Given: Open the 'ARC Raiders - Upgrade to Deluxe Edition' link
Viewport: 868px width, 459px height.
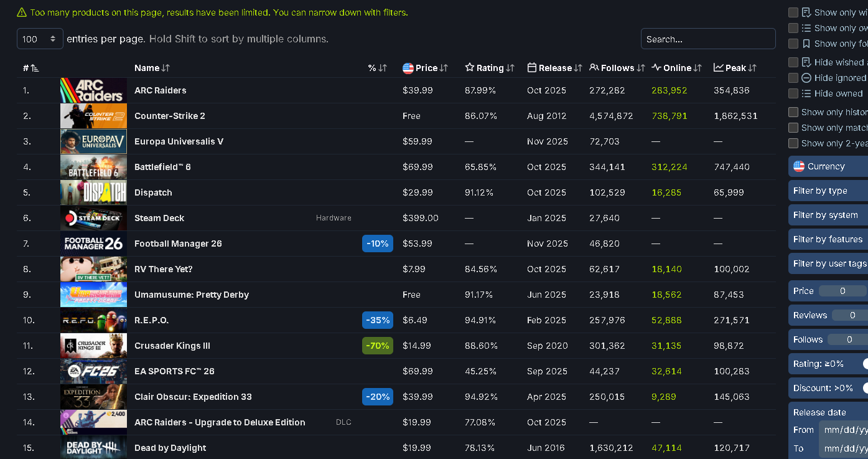Looking at the screenshot, I should (220, 422).
